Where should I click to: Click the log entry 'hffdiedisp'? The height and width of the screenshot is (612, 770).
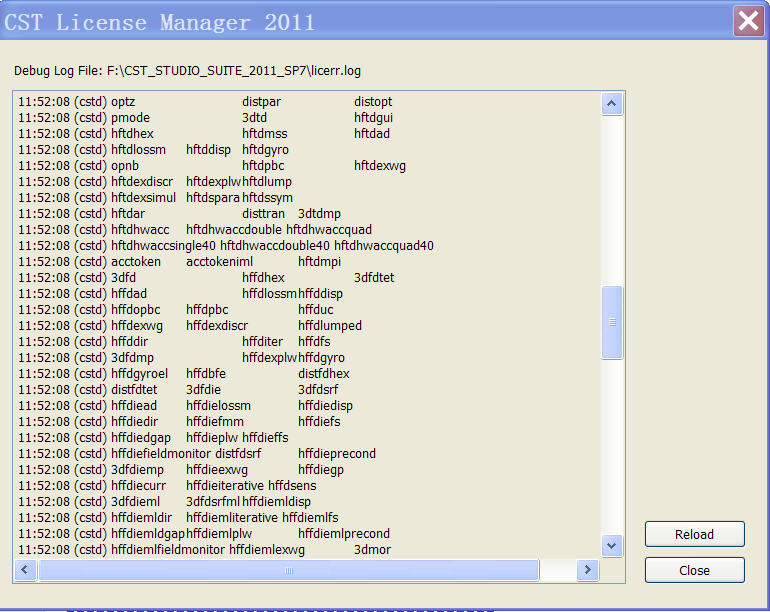coord(325,406)
